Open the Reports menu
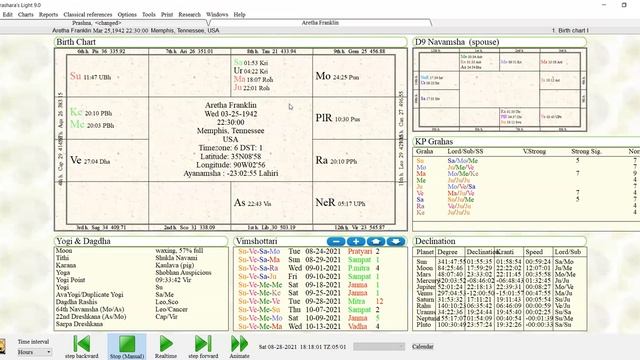Viewport: 640px width, 360px height. pyautogui.click(x=48, y=14)
